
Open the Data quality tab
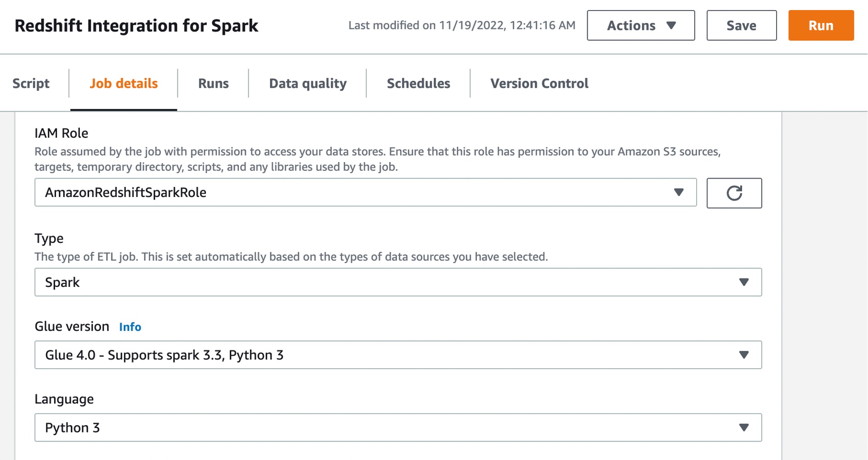(307, 83)
